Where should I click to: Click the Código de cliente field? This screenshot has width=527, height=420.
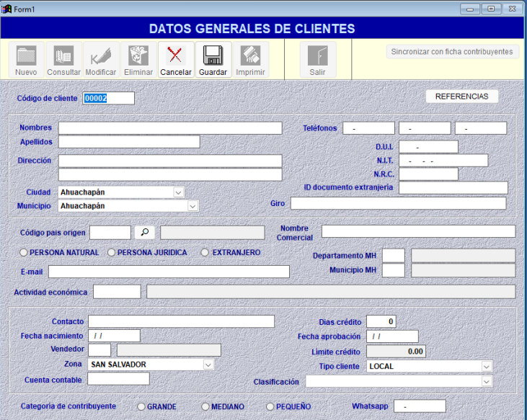109,98
